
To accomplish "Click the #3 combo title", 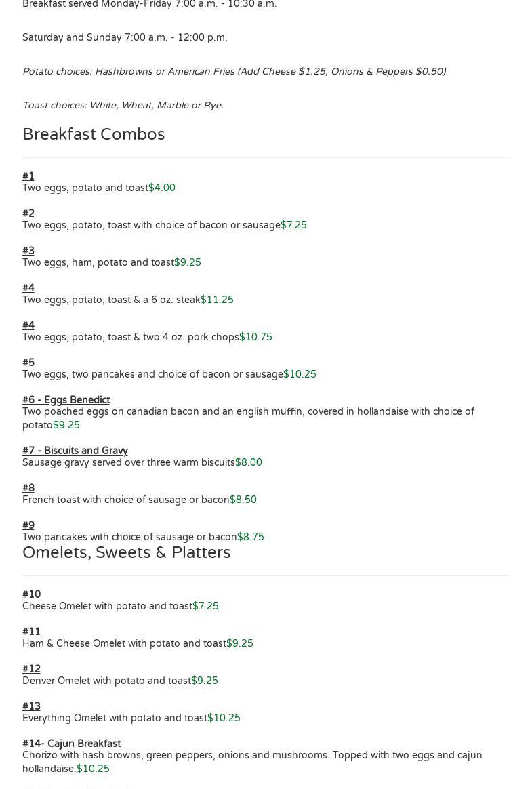I will [28, 251].
